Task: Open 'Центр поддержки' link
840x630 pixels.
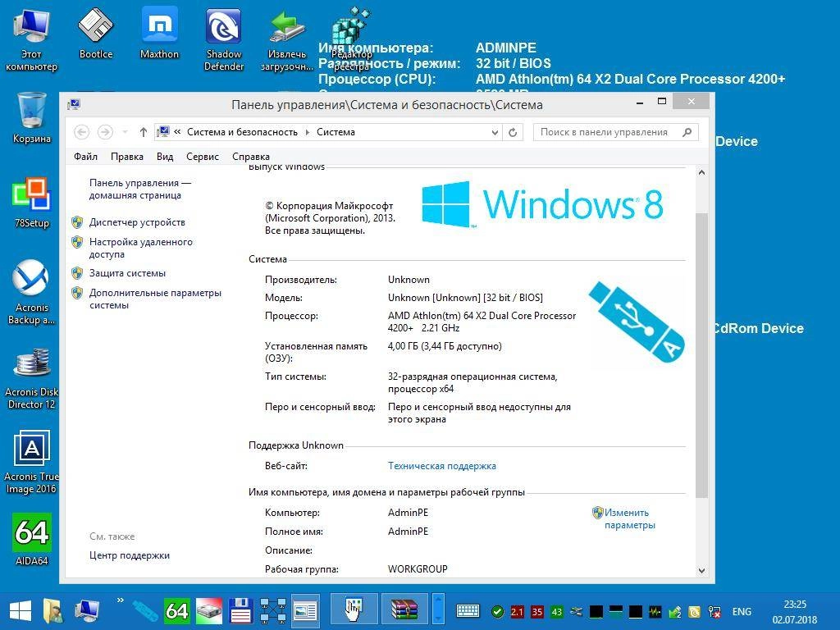Action: tap(130, 555)
